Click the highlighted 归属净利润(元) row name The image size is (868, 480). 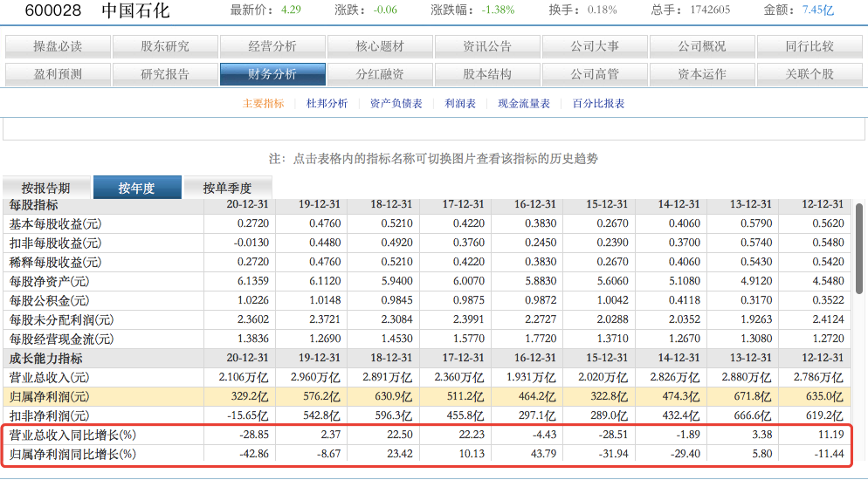[x=49, y=397]
